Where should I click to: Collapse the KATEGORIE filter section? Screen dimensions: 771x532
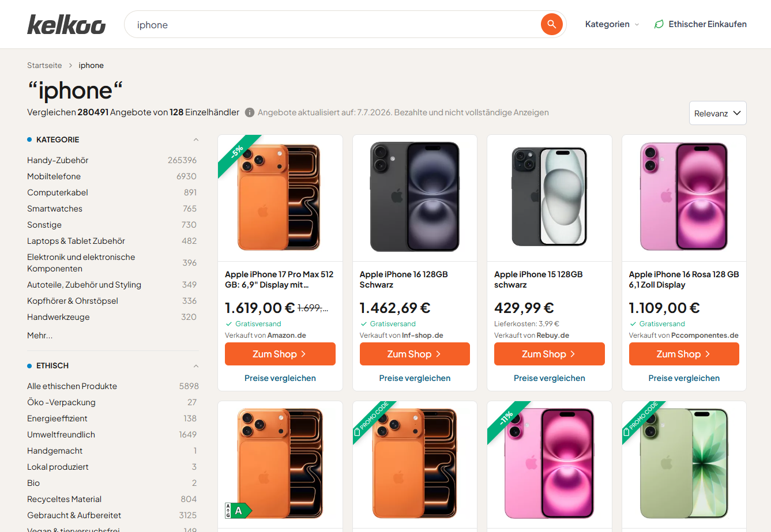(x=195, y=139)
